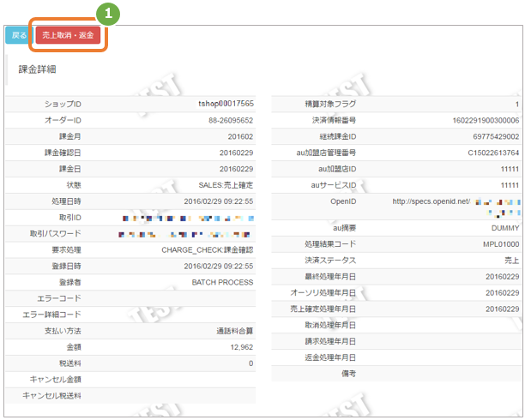Click the OpenID label
525x420 pixels.
point(343,201)
